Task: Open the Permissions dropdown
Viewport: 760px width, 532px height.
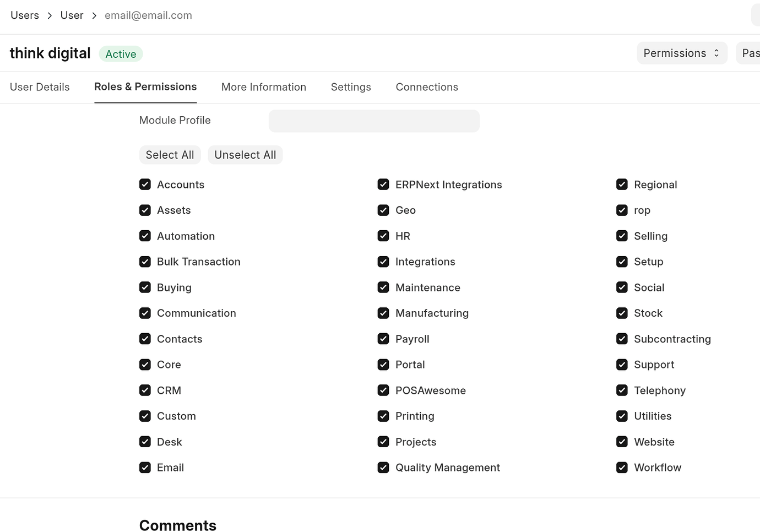Action: coord(682,53)
